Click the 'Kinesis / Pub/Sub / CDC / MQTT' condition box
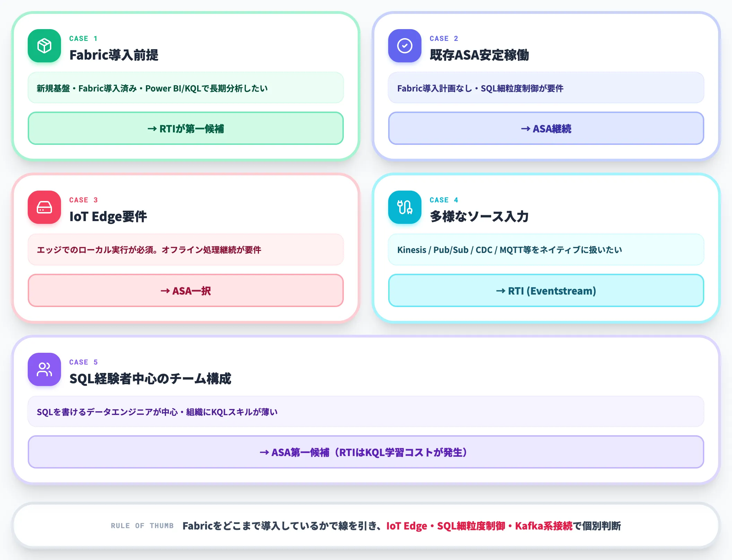The height and width of the screenshot is (560, 732). (546, 250)
